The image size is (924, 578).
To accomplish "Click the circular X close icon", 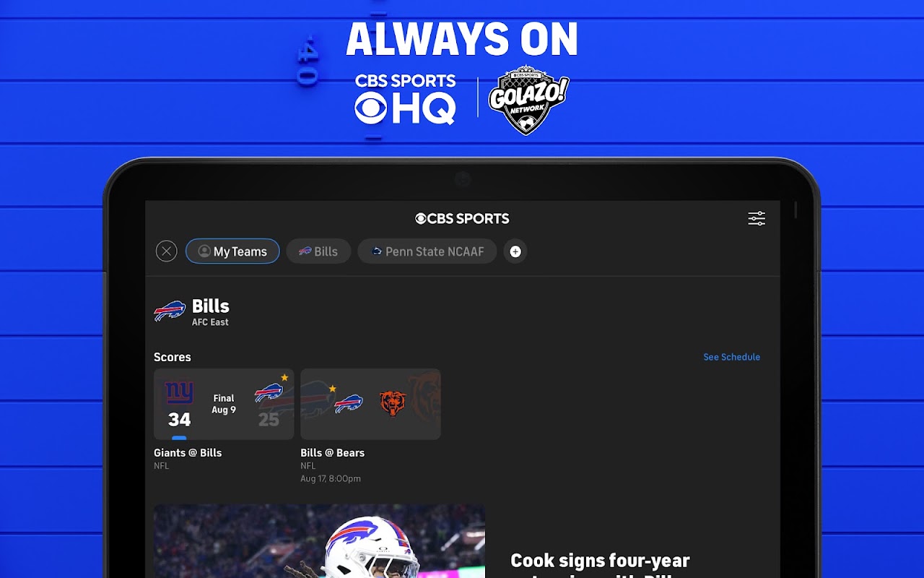I will click(x=167, y=251).
